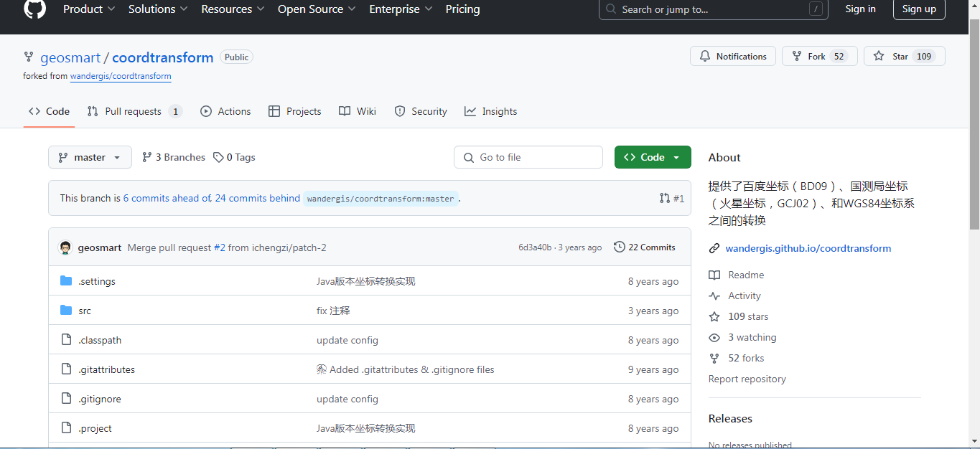Screen dimensions: 980x449
Task: Click the Sign up button
Action: (919, 9)
